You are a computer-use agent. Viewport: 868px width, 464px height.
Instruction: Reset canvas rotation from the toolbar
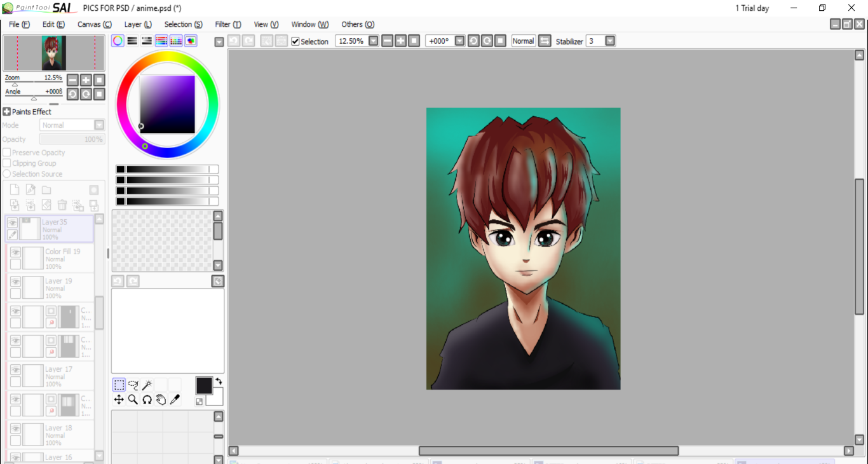pos(500,41)
